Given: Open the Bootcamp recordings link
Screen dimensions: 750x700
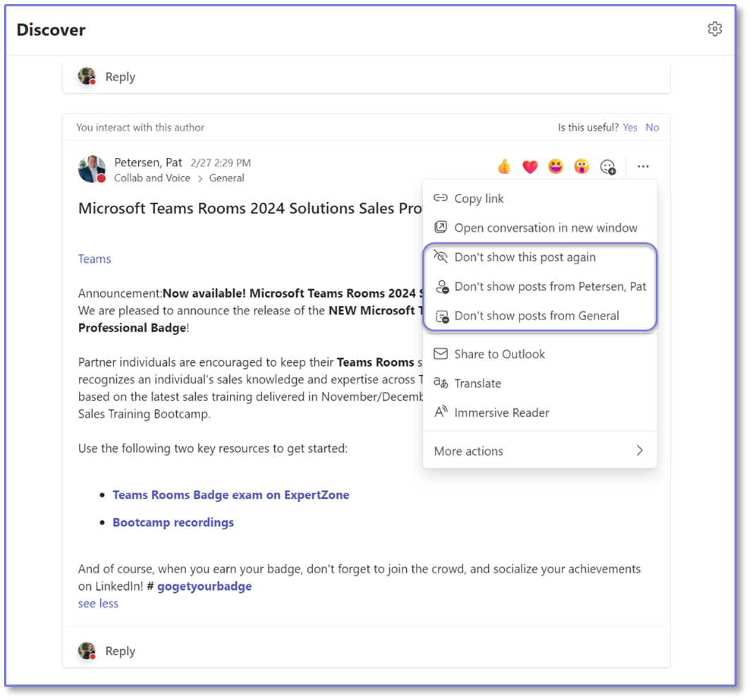Looking at the screenshot, I should tap(173, 522).
